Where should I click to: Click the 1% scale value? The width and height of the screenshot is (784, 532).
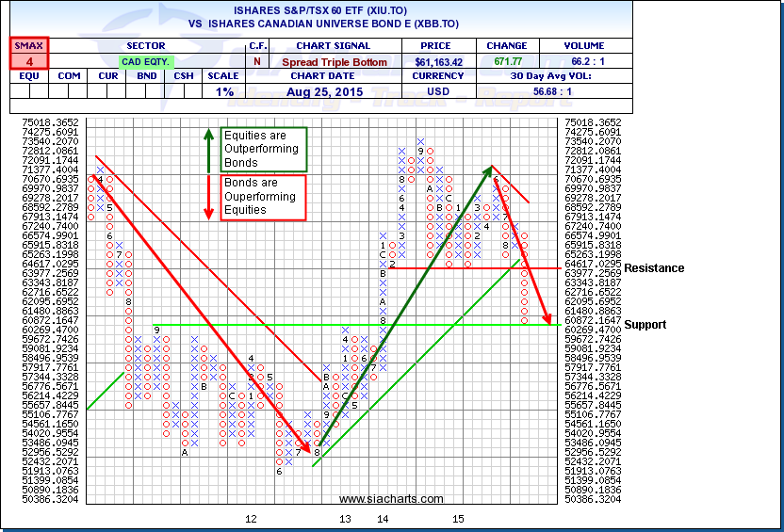pos(224,92)
